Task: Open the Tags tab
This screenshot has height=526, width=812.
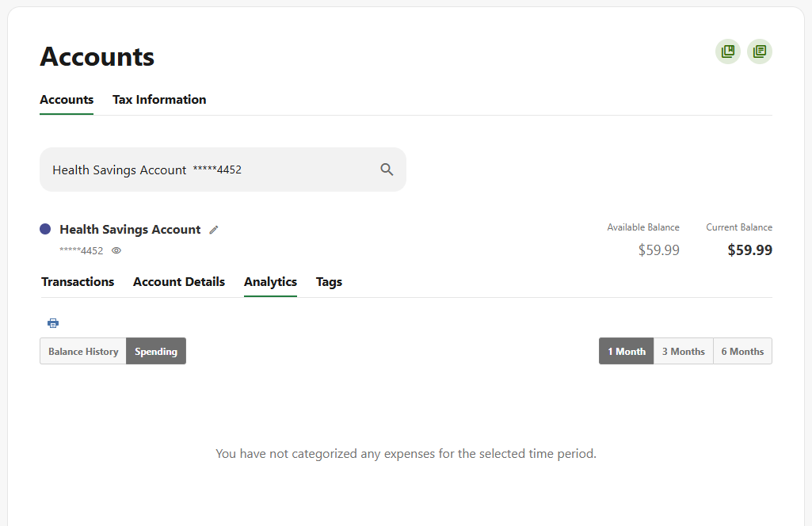Action: tap(329, 282)
